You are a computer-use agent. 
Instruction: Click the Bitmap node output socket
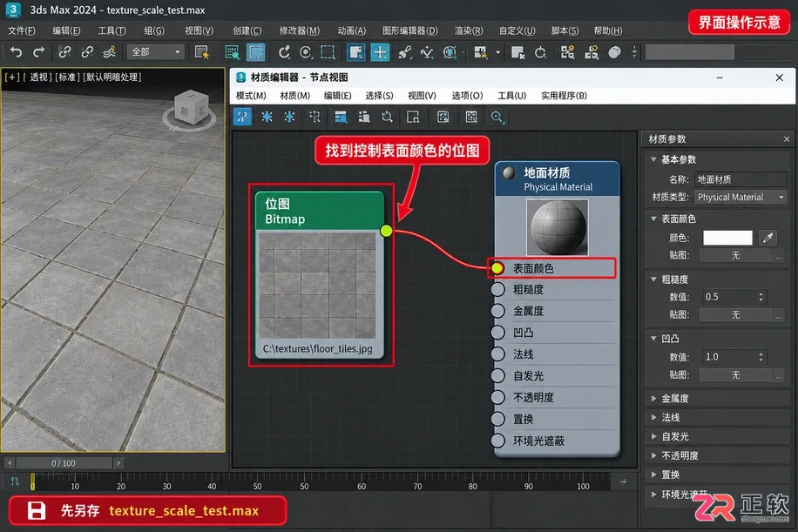pyautogui.click(x=386, y=231)
